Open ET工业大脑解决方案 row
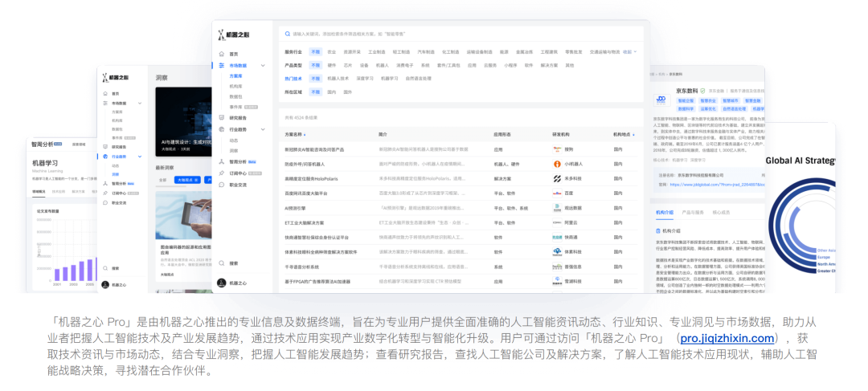Viewport: 868px width, 391px height. [x=461, y=222]
